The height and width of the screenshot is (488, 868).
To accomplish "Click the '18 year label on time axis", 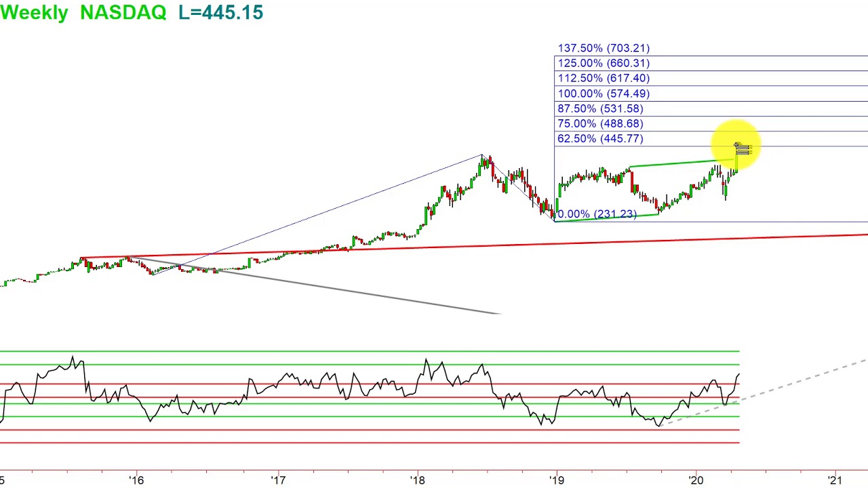I will coord(417,480).
